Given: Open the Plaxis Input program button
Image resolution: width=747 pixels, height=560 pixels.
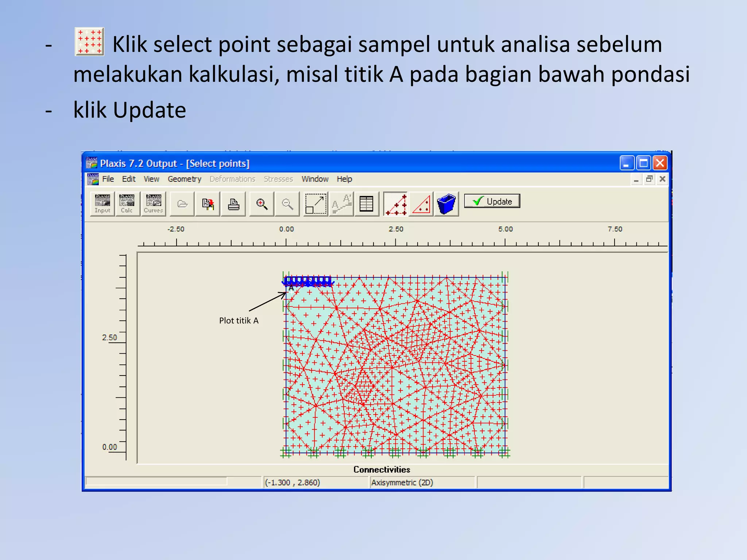Looking at the screenshot, I should pos(102,204).
